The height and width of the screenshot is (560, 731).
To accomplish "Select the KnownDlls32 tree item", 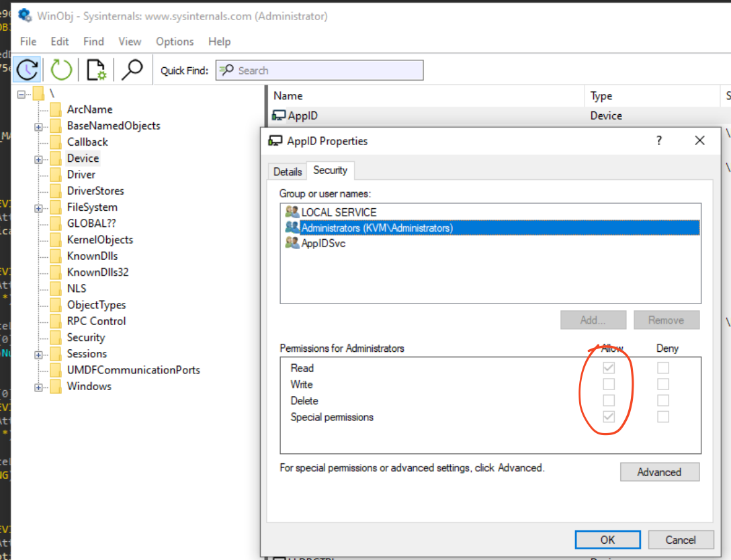I will [97, 272].
